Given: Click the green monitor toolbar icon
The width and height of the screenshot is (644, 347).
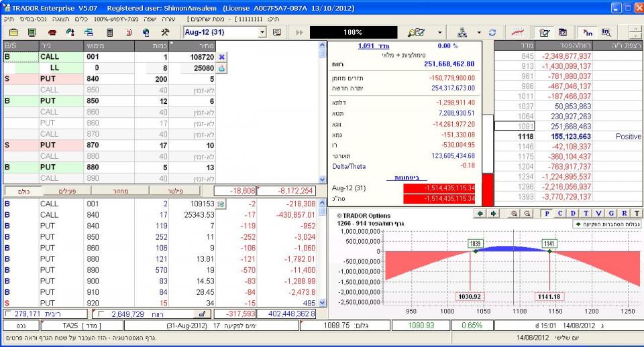Looking at the screenshot, I should [32, 32].
